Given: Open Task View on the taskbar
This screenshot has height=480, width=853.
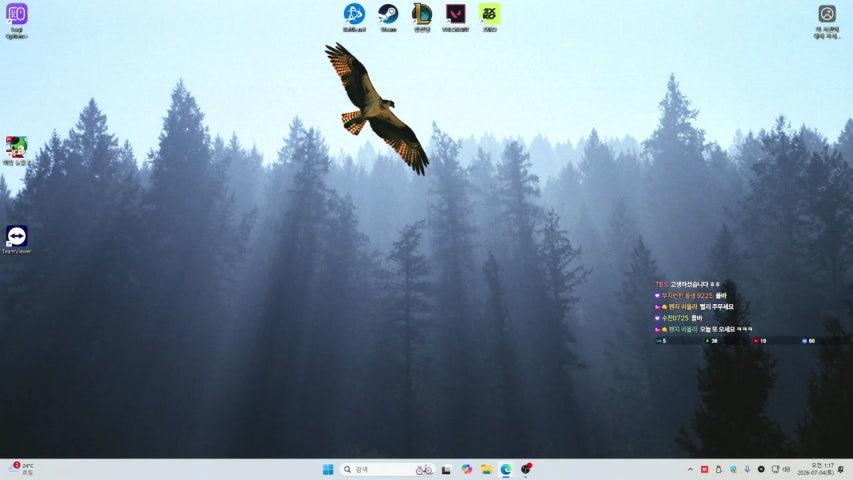Looking at the screenshot, I should [x=446, y=469].
